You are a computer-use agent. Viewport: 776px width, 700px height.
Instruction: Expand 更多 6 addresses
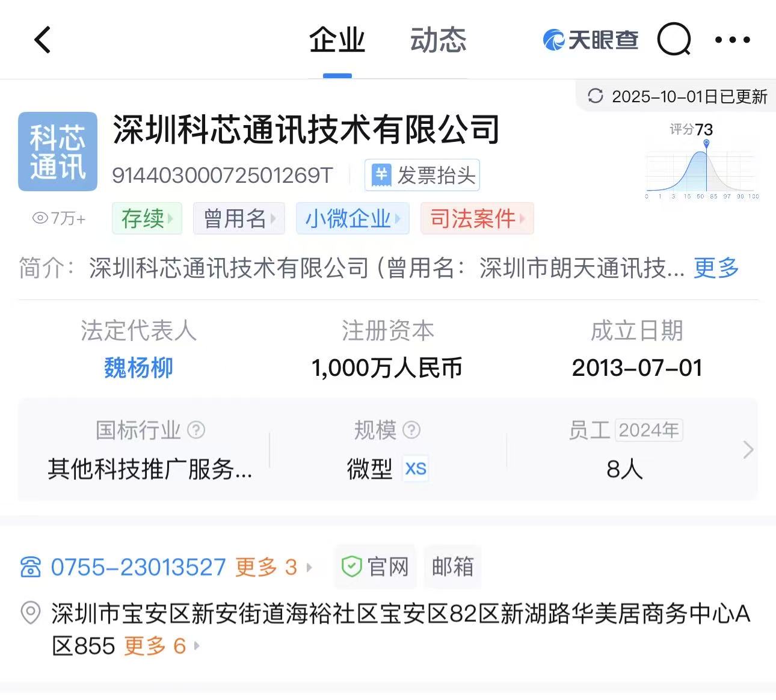[161, 646]
